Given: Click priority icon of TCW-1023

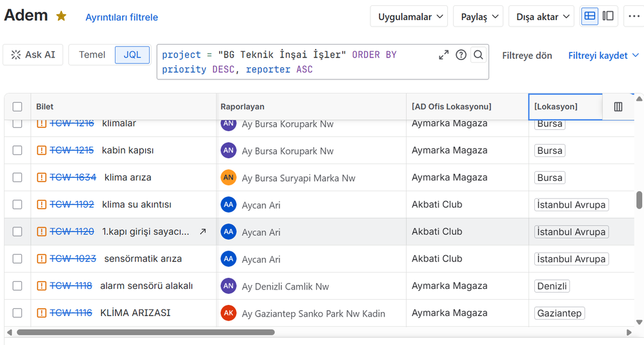Looking at the screenshot, I should click(41, 258).
